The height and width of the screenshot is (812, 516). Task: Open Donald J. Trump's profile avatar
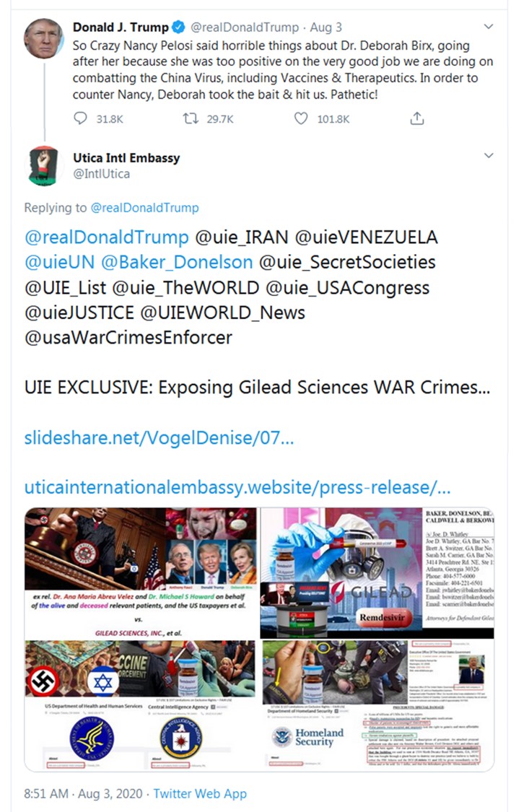pos(44,38)
